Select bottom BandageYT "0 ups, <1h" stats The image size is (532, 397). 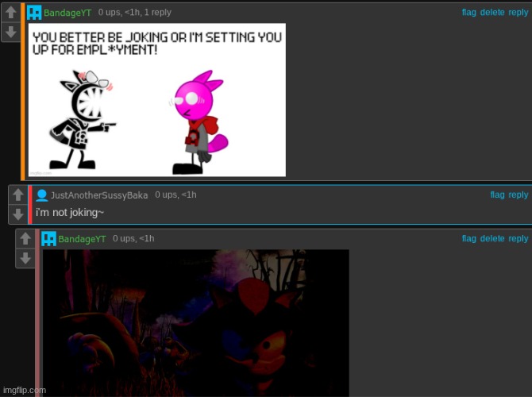tap(133, 238)
